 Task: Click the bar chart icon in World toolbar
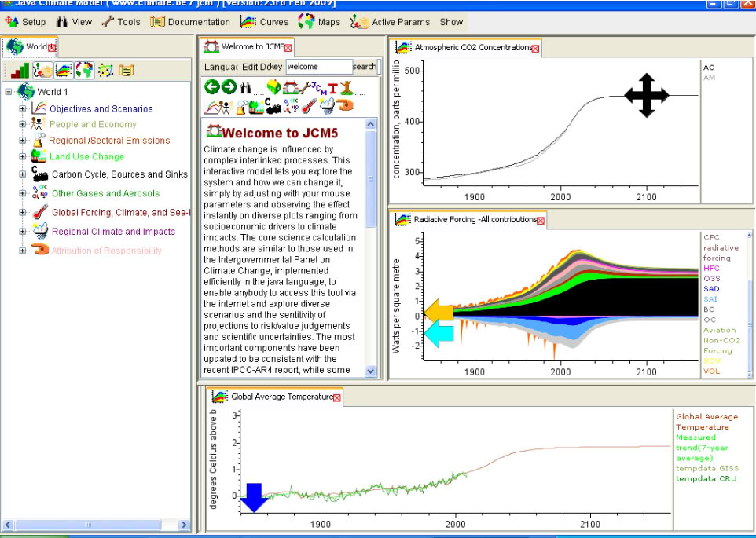20,71
